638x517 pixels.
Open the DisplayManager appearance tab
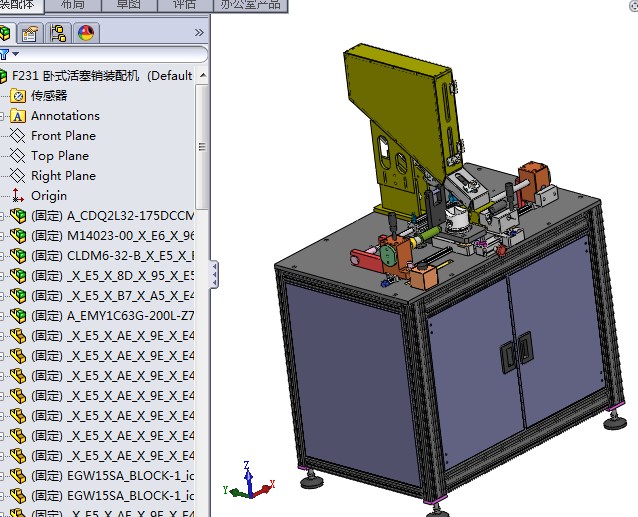click(x=86, y=33)
